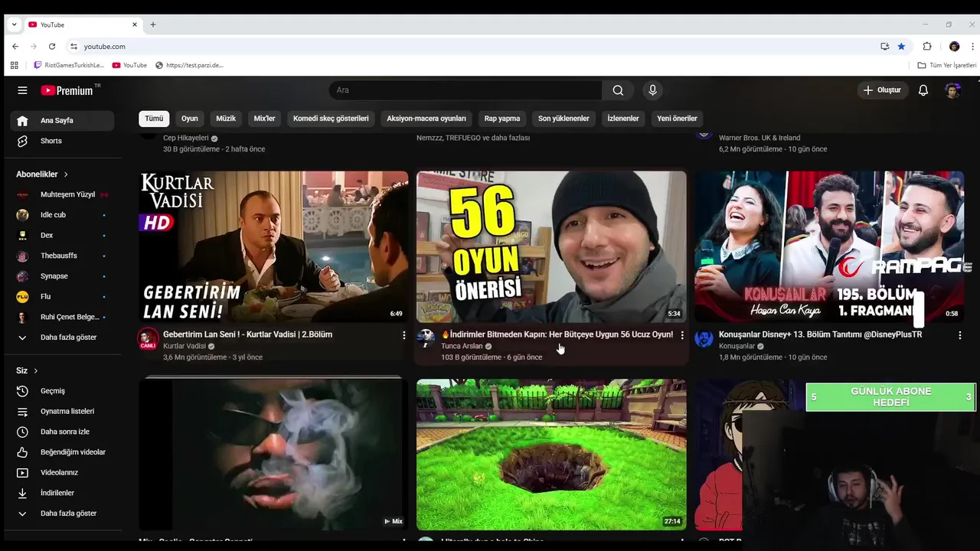This screenshot has height=551, width=980.
Task: Open Kurtlar Vadisi channel name link
Action: (185, 346)
